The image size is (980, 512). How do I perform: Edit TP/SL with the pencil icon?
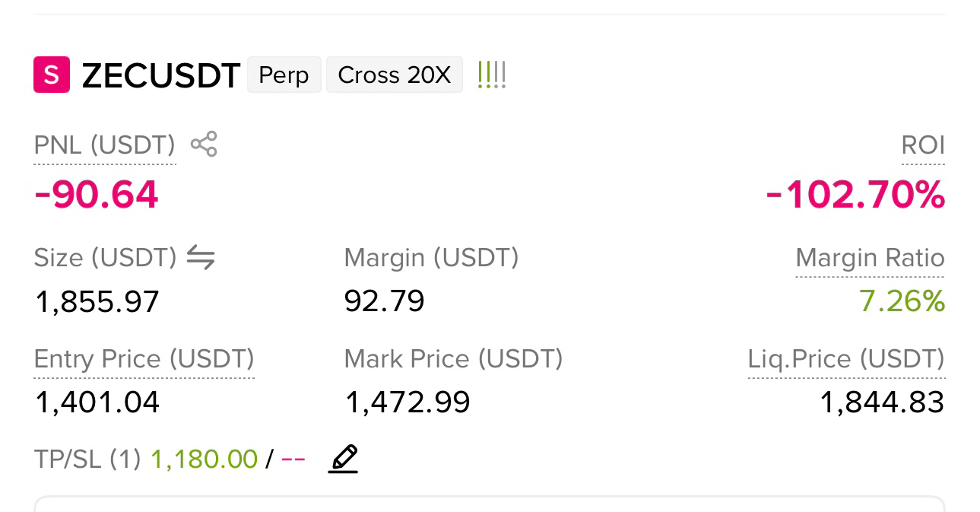pyautogui.click(x=343, y=459)
